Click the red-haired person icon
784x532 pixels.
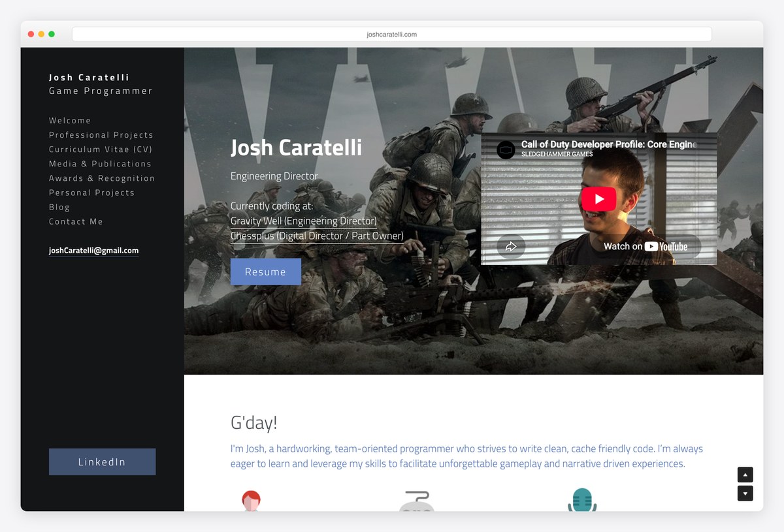point(251,501)
